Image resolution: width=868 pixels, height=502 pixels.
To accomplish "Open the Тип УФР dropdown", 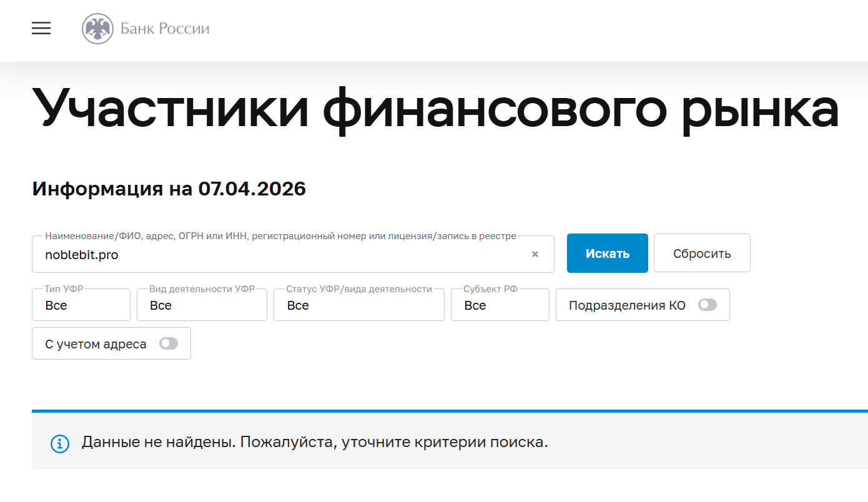I will pyautogui.click(x=81, y=305).
